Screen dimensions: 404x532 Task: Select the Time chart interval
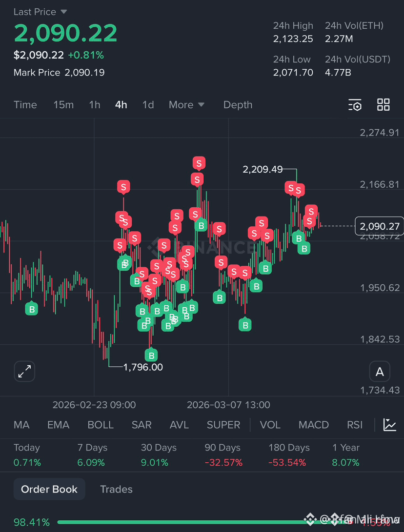point(25,105)
